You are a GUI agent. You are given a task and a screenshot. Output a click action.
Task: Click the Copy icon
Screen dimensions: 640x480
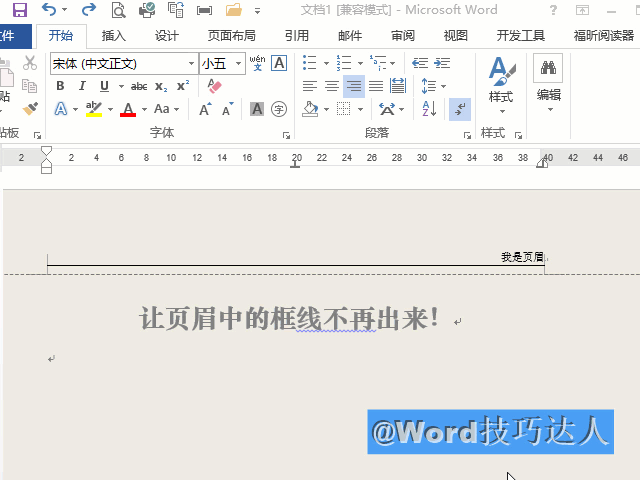coord(29,86)
